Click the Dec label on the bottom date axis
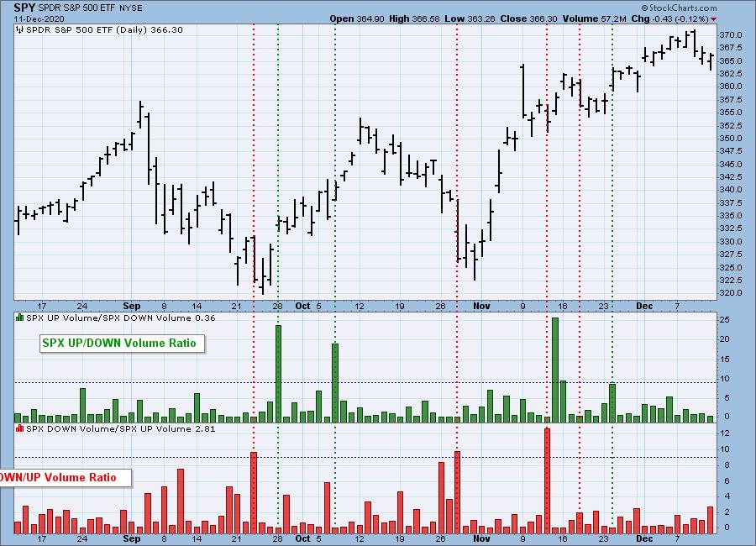 point(644,538)
